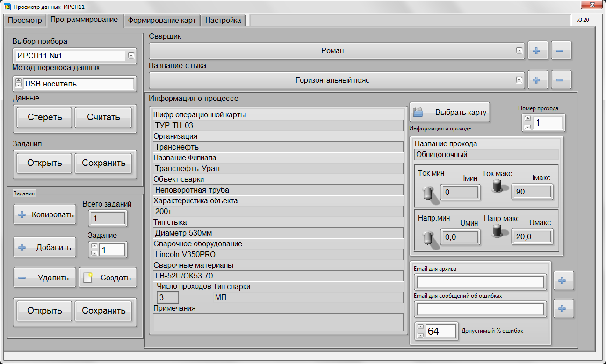This screenshot has height=364, width=606.
Task: Click plus icon next to Сварщик dropdown
Action: (537, 50)
